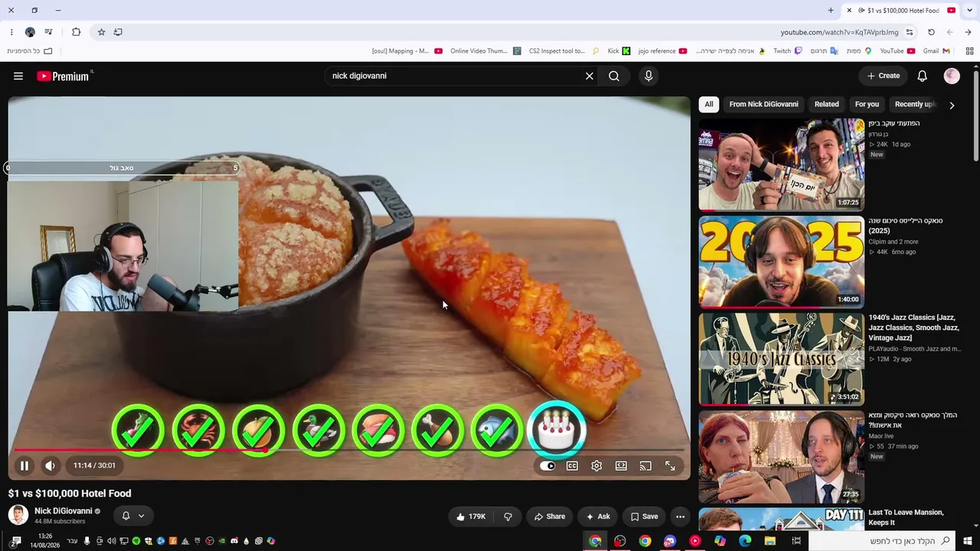
Task: Select the Recently uploaded chip
Action: (x=915, y=104)
